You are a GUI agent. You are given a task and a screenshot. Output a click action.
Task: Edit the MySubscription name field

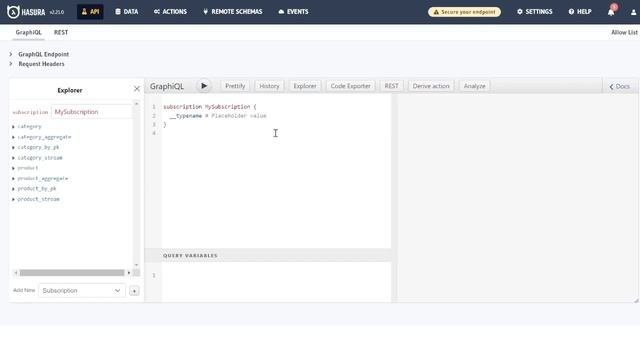click(x=92, y=112)
